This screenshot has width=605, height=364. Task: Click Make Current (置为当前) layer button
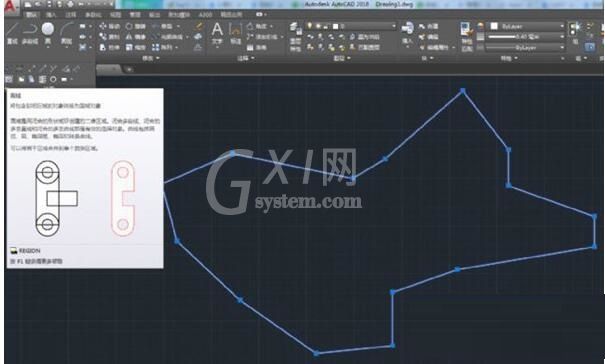tap(365, 37)
